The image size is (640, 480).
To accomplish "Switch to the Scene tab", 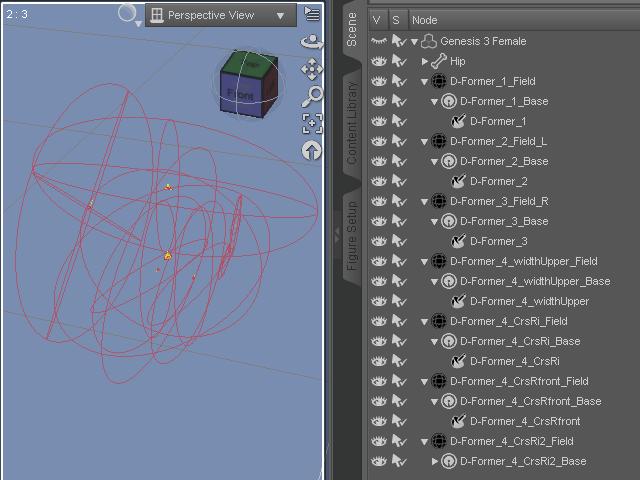I will [x=351, y=29].
